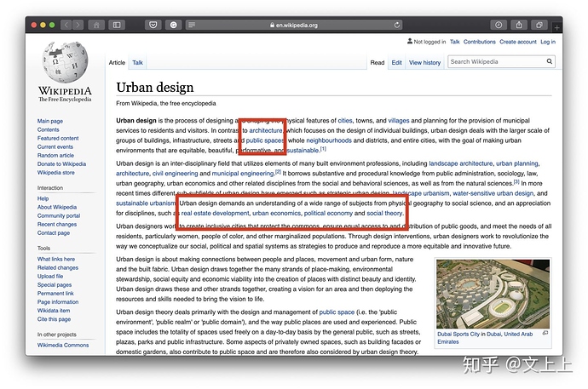Open a new tab with the plus button
The image size is (588, 389).
coord(556,27)
